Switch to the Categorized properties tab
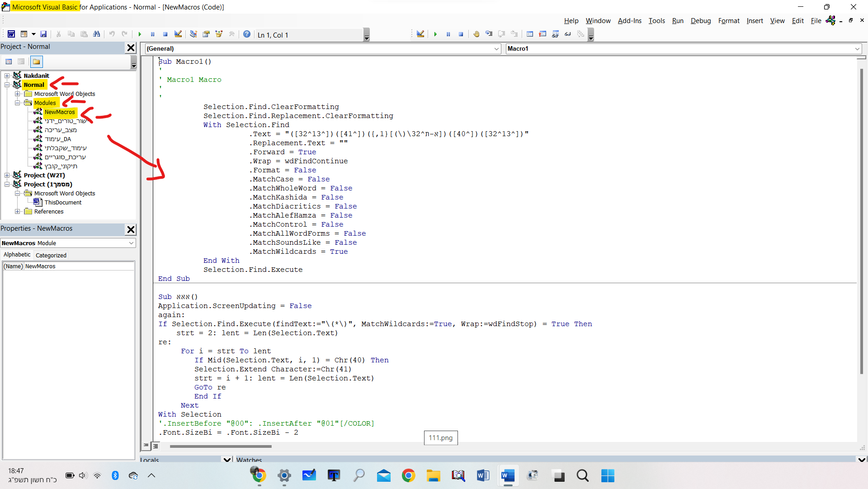The height and width of the screenshot is (489, 868). [x=51, y=255]
